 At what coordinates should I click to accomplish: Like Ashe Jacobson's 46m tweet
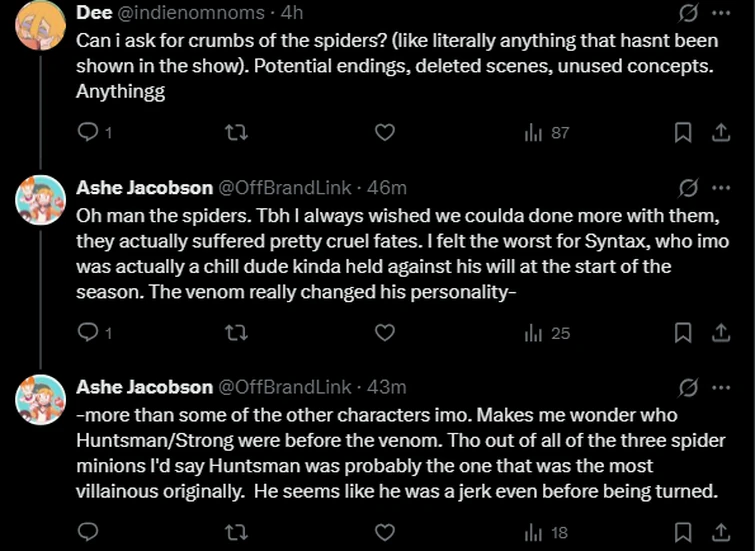tap(384, 332)
